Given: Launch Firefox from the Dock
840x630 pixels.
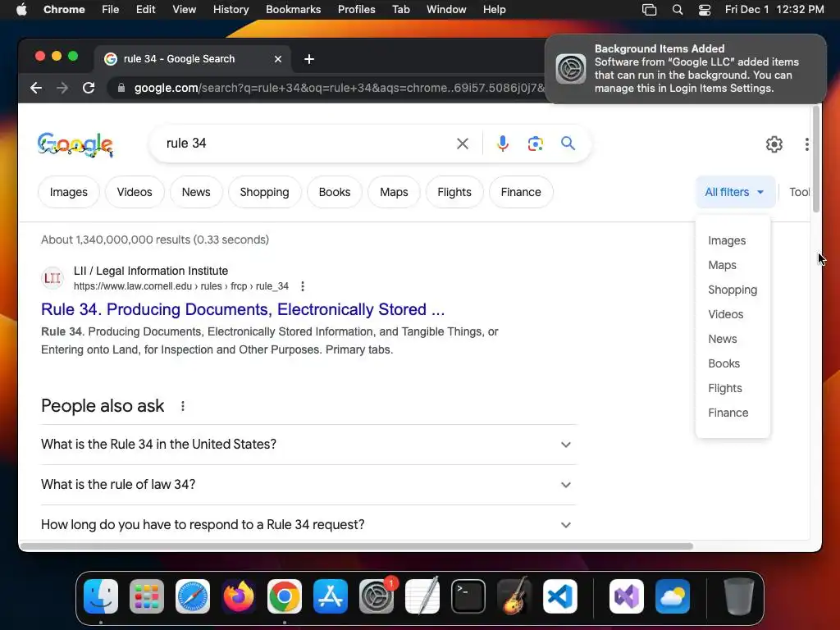Looking at the screenshot, I should (239, 596).
